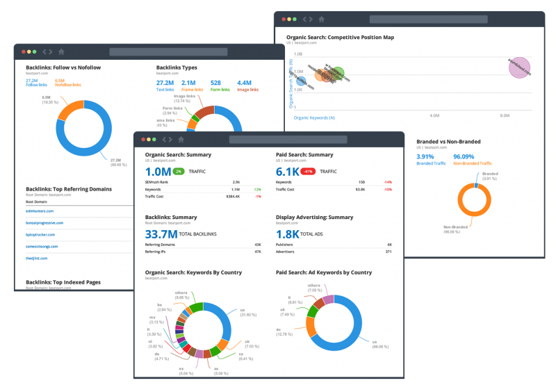
Task: Click the back arrow in the backlinks window
Action: 44,52
